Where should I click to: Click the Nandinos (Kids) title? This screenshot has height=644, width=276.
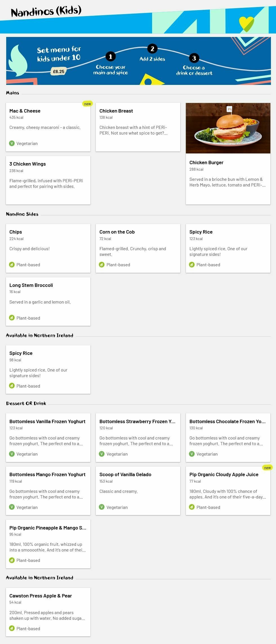46,12
